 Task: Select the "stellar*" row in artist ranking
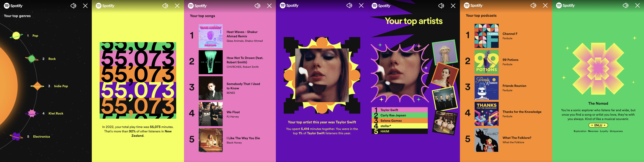(x=400, y=126)
